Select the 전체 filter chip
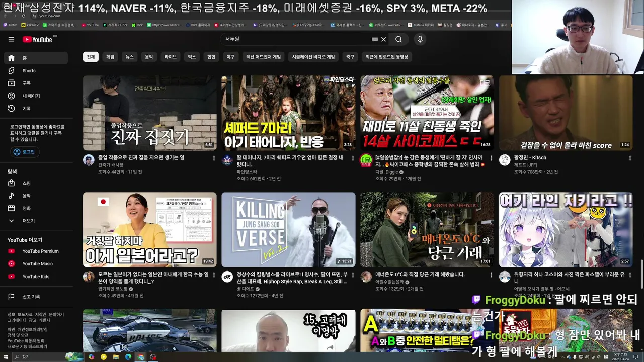This screenshot has height=362, width=644. [91, 57]
